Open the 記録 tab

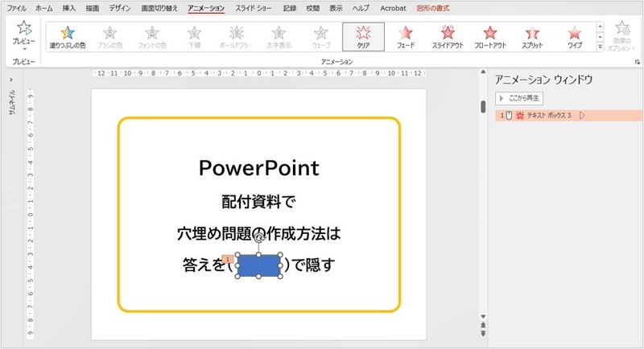(290, 8)
